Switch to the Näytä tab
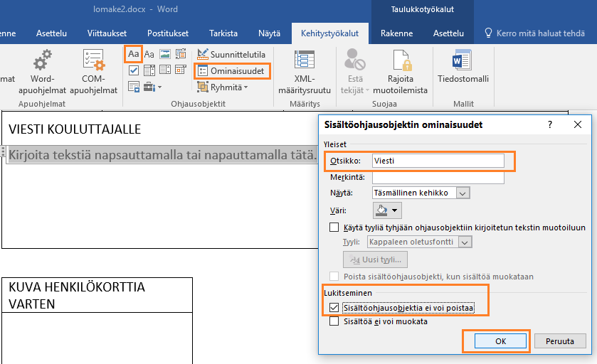The image size is (597, 364). click(269, 33)
